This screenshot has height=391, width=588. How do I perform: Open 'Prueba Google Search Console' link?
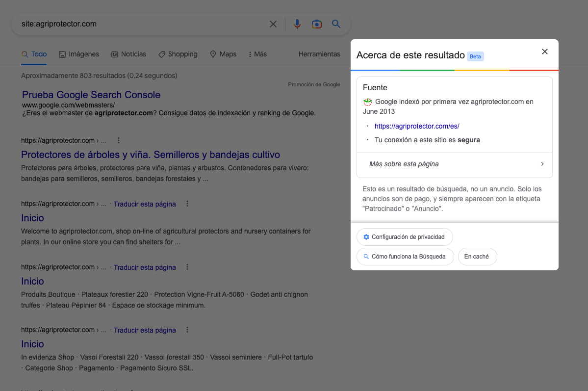(x=91, y=95)
